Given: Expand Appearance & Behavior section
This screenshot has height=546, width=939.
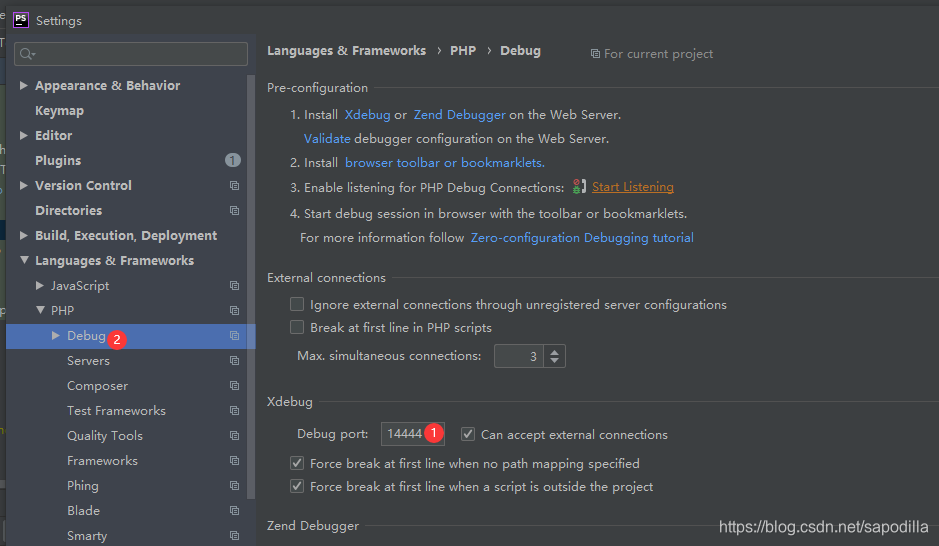Looking at the screenshot, I should (x=24, y=86).
